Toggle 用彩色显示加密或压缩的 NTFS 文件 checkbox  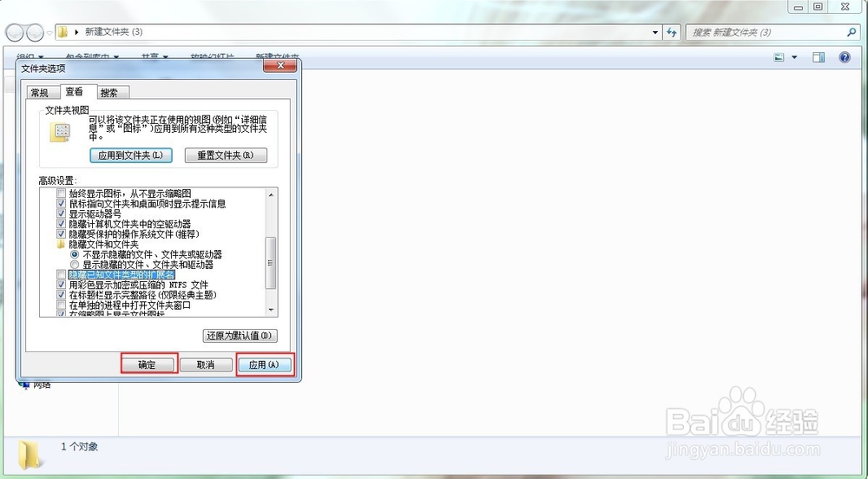62,285
